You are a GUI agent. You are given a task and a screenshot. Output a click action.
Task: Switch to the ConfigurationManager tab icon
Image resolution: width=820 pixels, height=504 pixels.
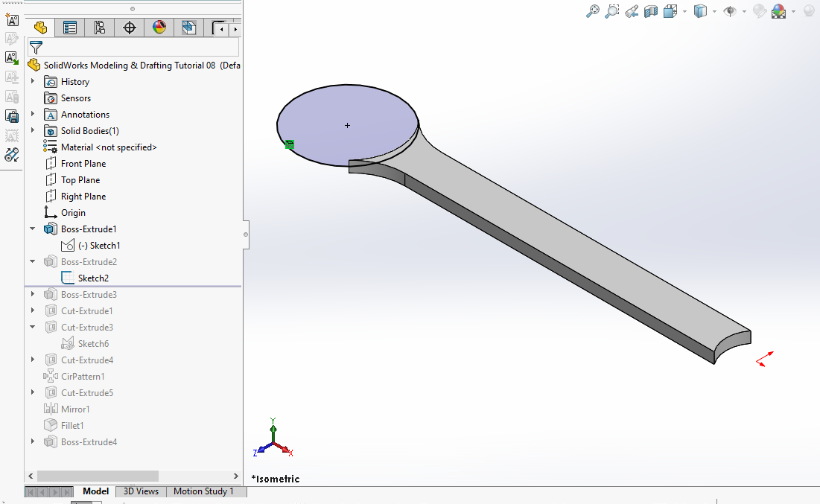point(99,28)
